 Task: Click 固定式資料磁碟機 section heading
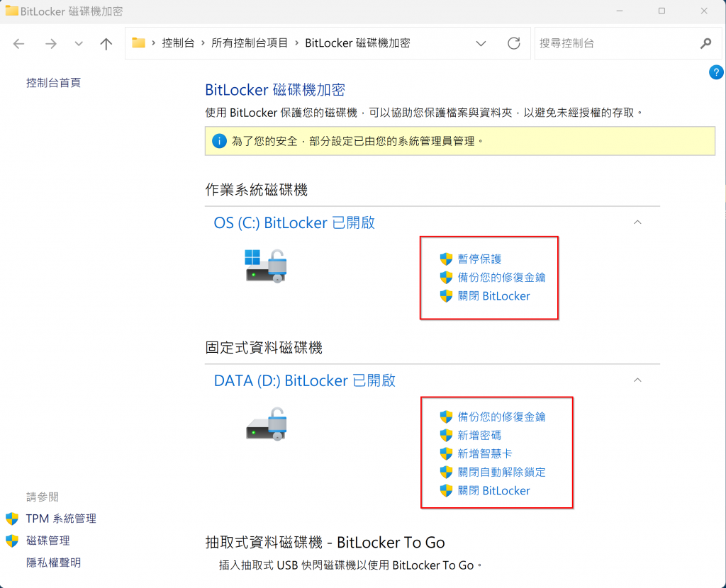(264, 348)
